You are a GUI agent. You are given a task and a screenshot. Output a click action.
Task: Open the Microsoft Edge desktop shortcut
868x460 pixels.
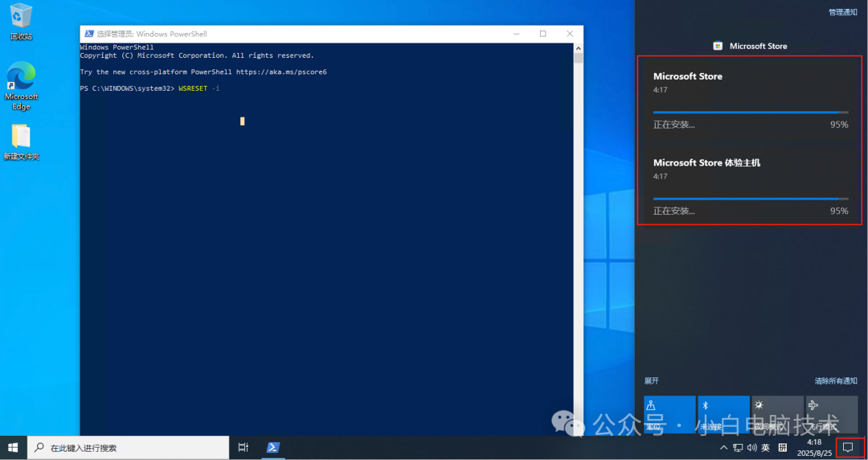coord(21,86)
